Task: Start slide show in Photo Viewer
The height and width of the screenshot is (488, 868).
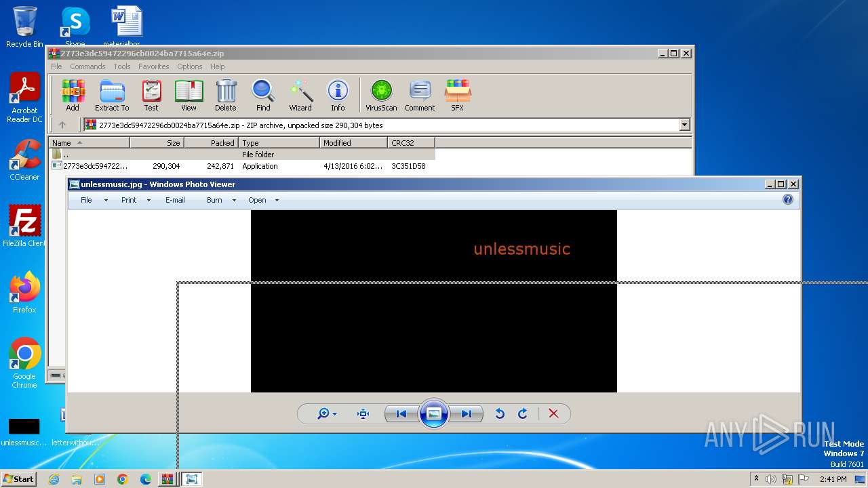Action: (434, 413)
